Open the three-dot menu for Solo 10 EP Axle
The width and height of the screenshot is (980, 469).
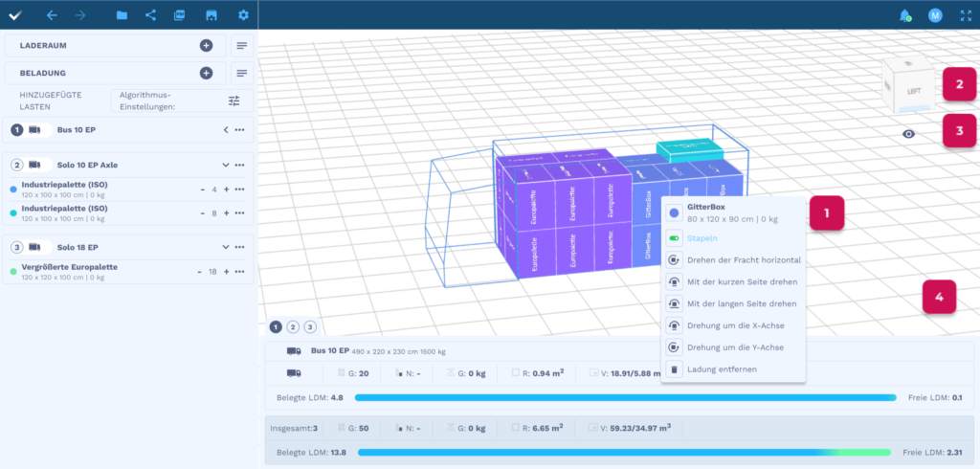239,165
